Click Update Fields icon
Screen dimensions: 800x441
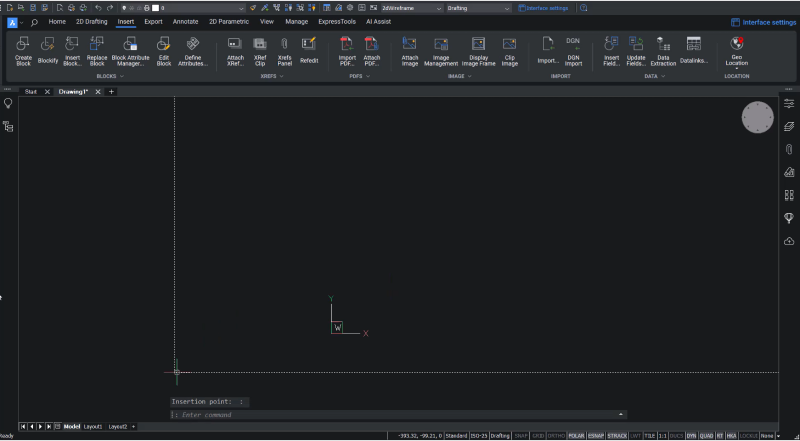click(x=636, y=51)
